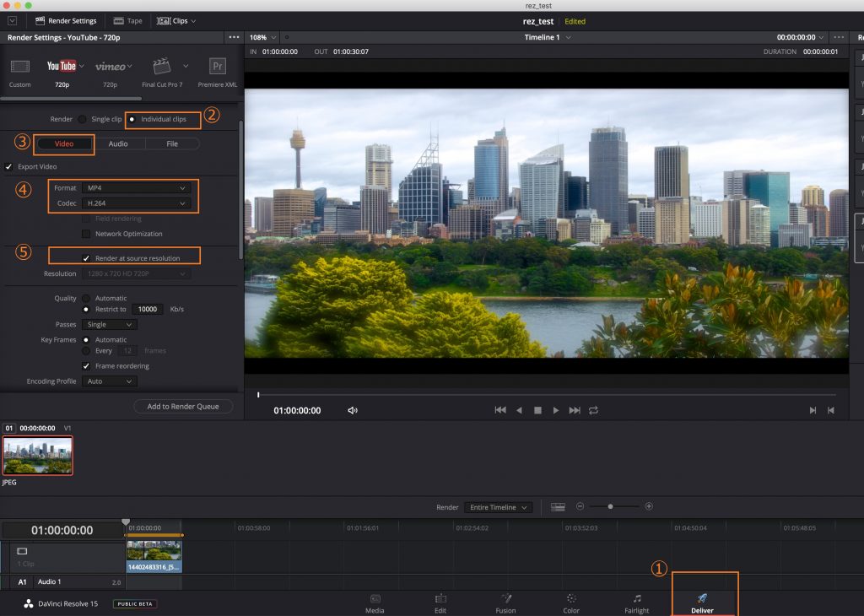The height and width of the screenshot is (616, 864).
Task: Open the Edit page
Action: pyautogui.click(x=440, y=603)
